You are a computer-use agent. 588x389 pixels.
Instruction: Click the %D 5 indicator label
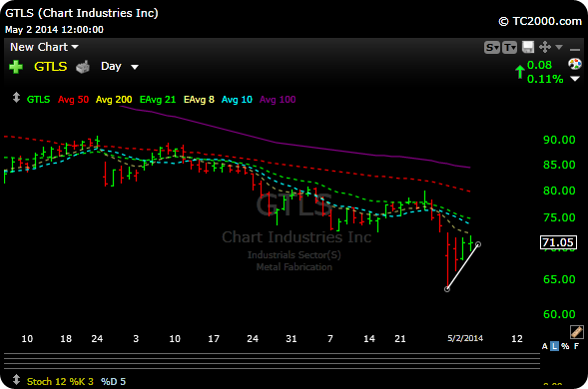(113, 381)
